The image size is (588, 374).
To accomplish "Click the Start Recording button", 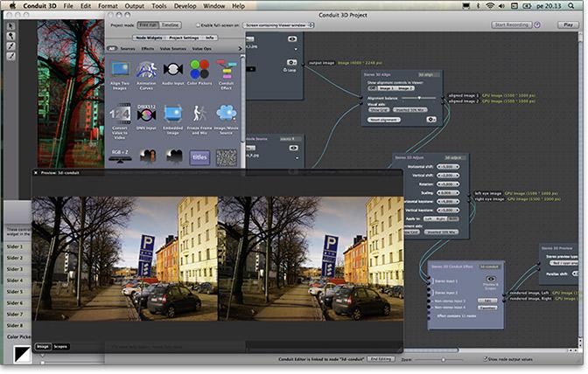I will point(512,24).
